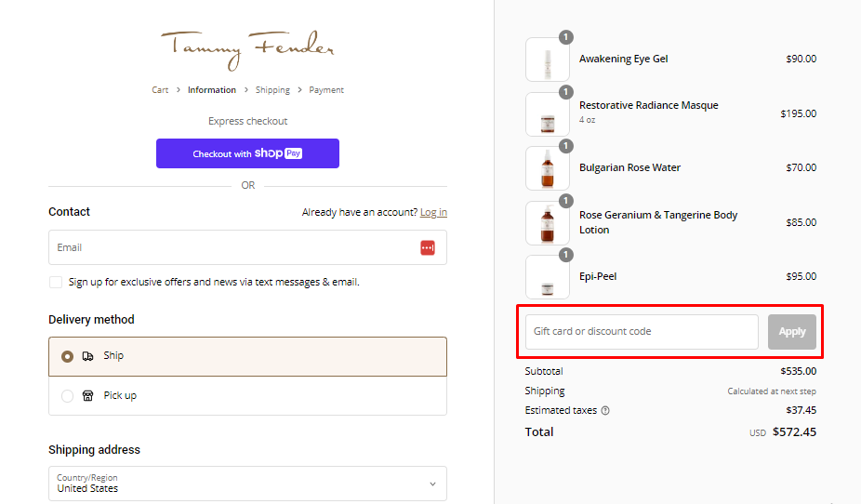Click the $535.00 subtotal value
The height and width of the screenshot is (504, 861).
pos(799,371)
